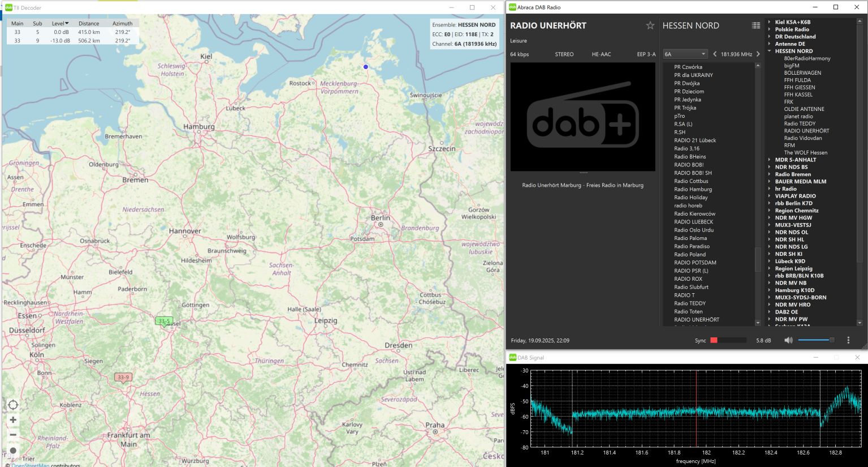868x467 pixels.
Task: Sort TII table by Distance column
Action: [x=89, y=24]
